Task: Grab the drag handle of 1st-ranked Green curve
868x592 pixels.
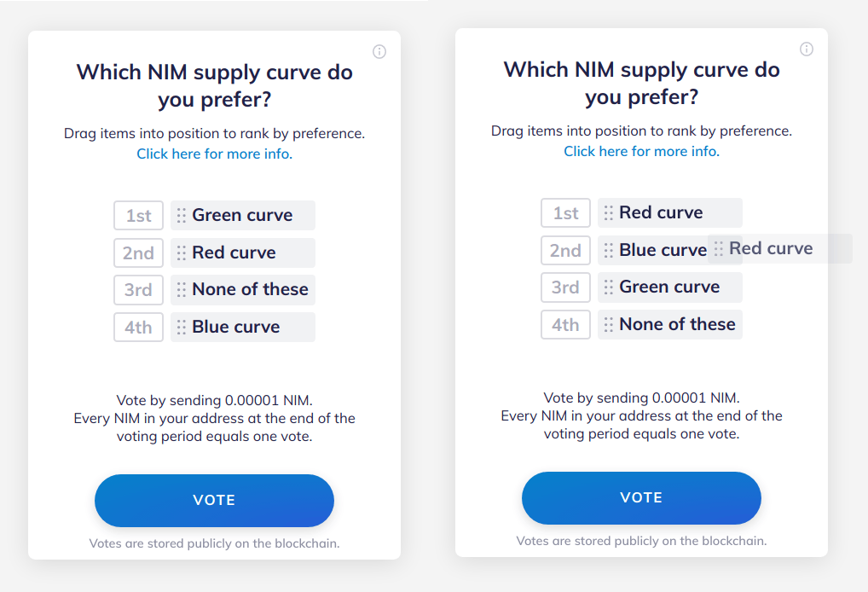Action: pos(182,216)
